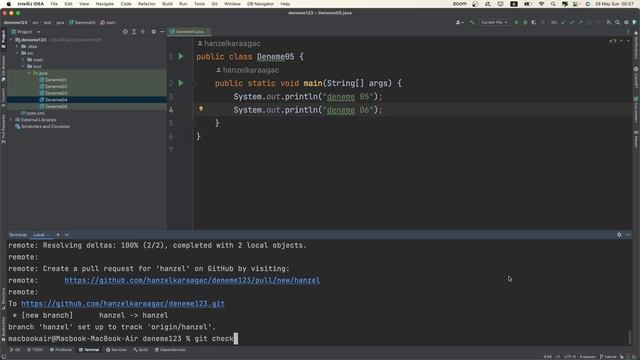This screenshot has height=360, width=640.
Task: Run the main method gutter arrow
Action: pyautogui.click(x=181, y=83)
